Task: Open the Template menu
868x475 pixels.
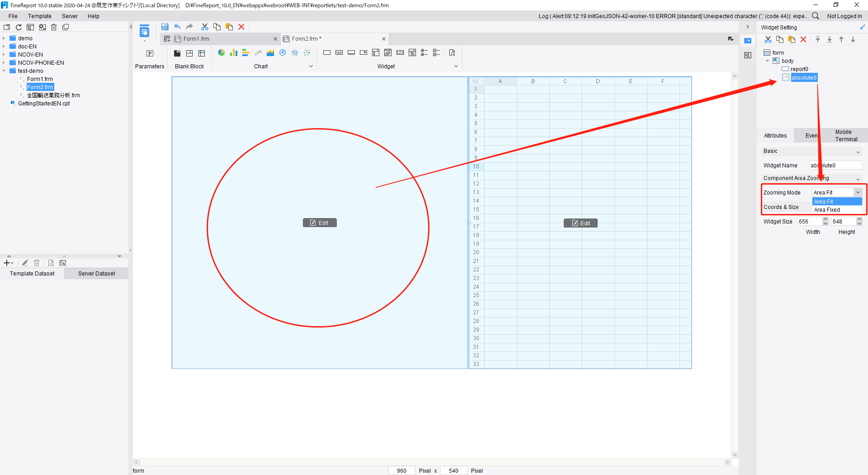Action: pos(40,16)
